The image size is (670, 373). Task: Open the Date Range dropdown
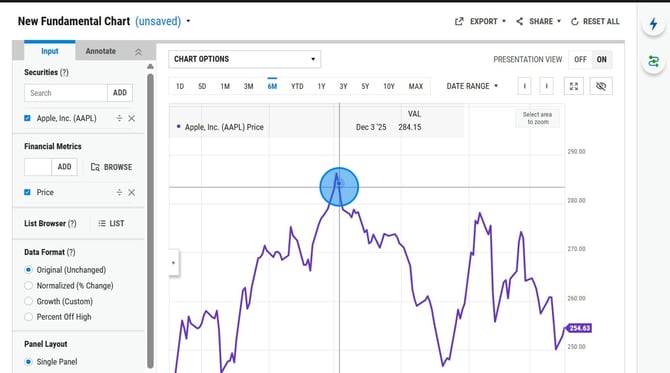coord(472,86)
